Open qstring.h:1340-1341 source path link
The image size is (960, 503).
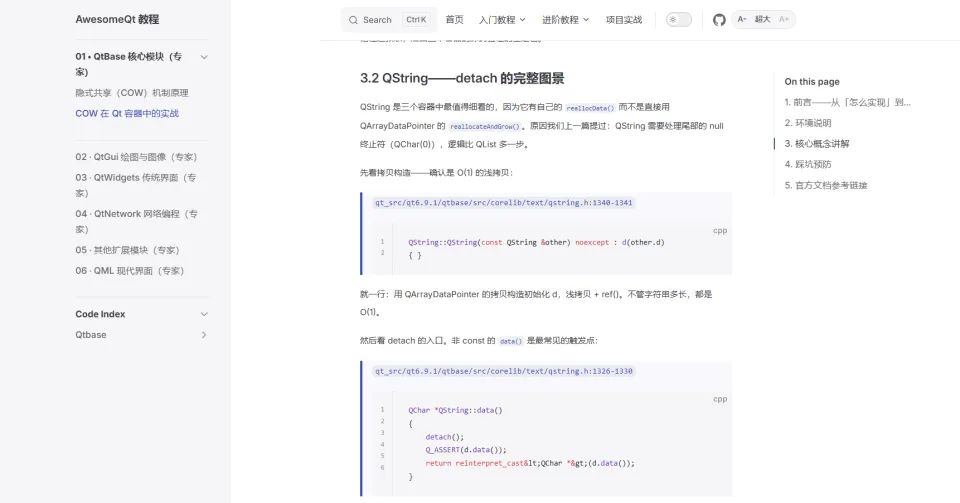(503, 203)
